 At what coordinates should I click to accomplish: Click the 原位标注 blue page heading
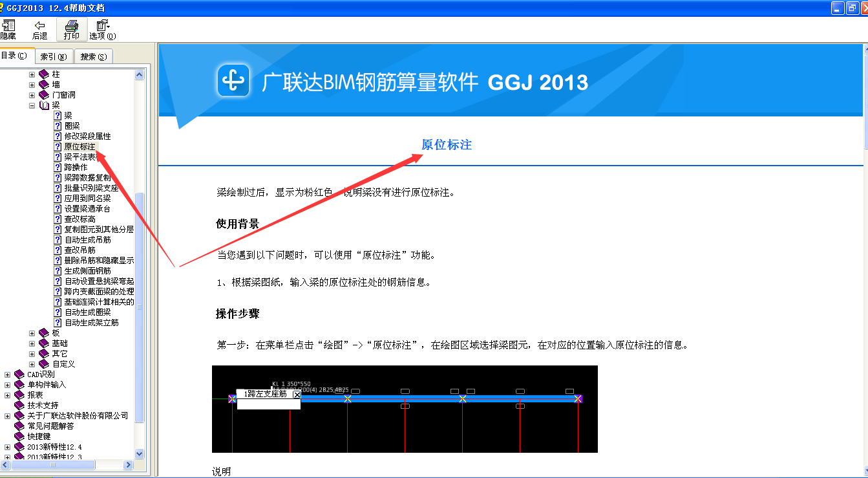click(447, 145)
